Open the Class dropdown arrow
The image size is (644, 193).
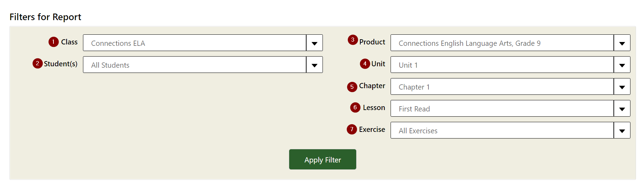[315, 43]
